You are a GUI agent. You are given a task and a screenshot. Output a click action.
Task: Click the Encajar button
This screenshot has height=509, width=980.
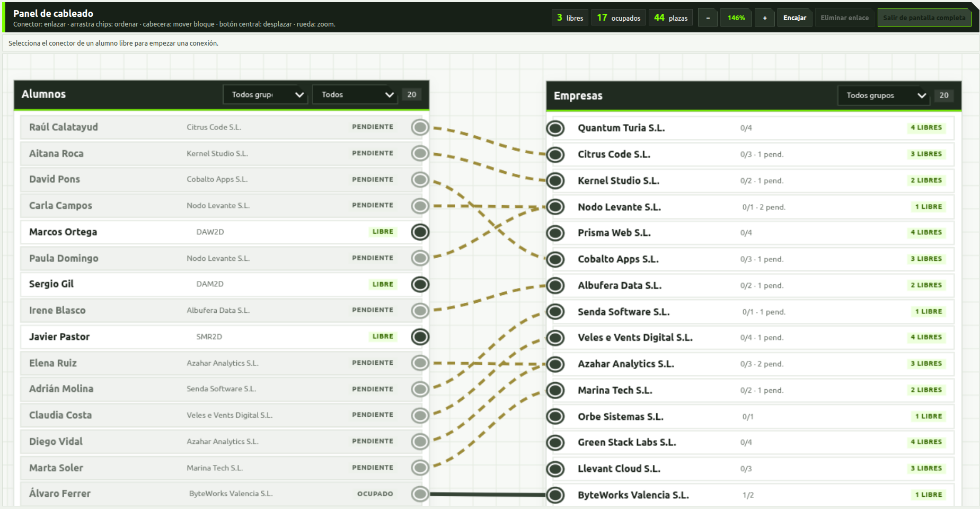tap(794, 17)
